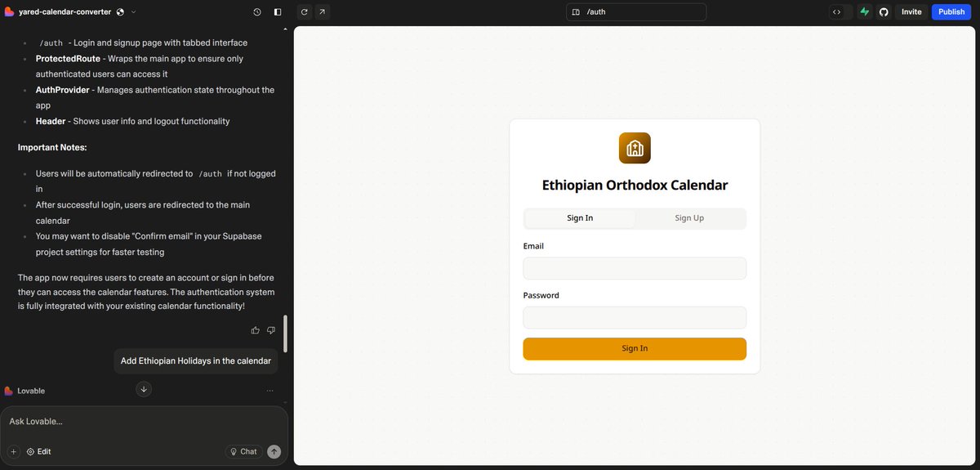Click the Publish button
The image size is (980, 470).
click(x=951, y=12)
